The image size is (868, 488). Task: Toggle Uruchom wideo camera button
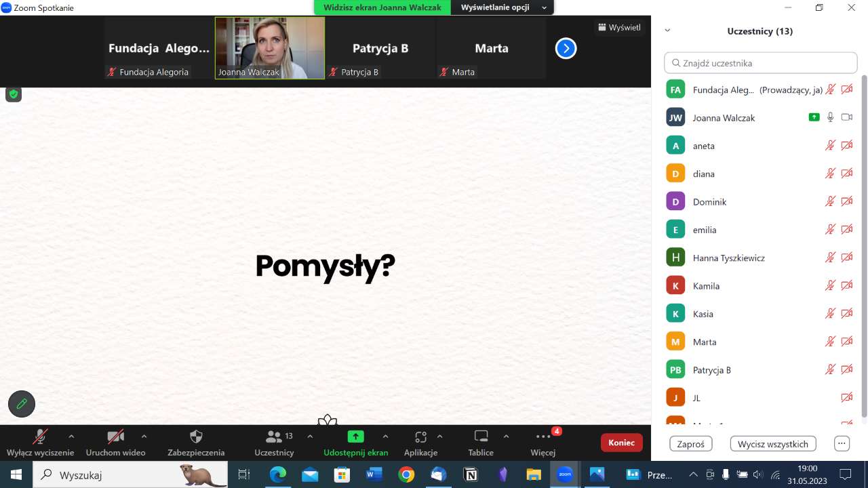pyautogui.click(x=115, y=443)
